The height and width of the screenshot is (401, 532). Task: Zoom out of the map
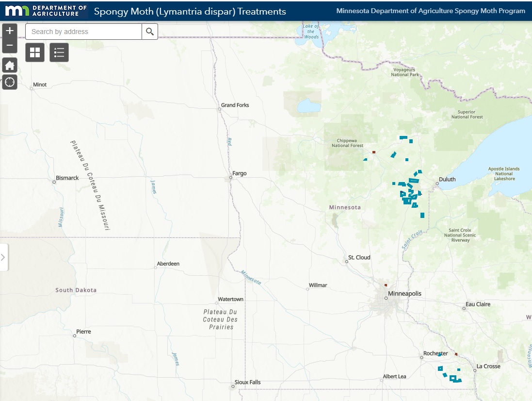coord(10,46)
